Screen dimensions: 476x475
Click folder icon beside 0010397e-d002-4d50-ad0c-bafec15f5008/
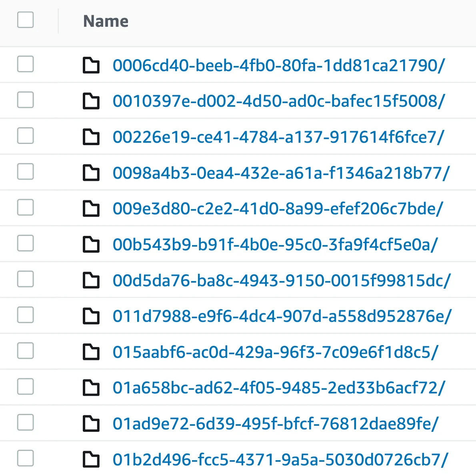pos(91,101)
